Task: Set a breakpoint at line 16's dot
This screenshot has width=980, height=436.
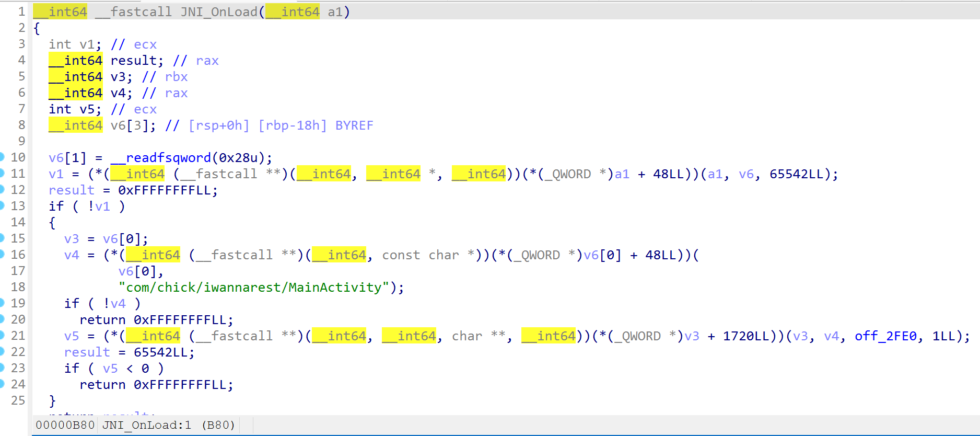Action: pyautogui.click(x=2, y=254)
